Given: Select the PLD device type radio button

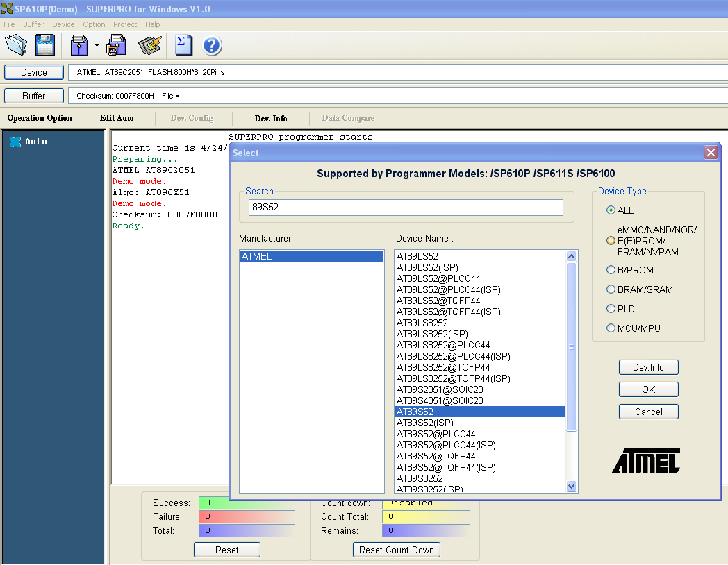Looking at the screenshot, I should point(611,309).
